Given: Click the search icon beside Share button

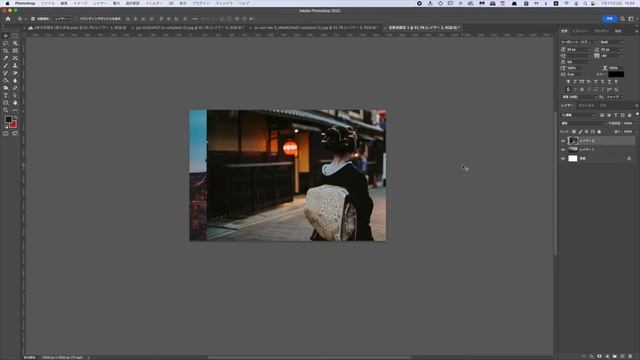Looking at the screenshot, I should click(622, 19).
